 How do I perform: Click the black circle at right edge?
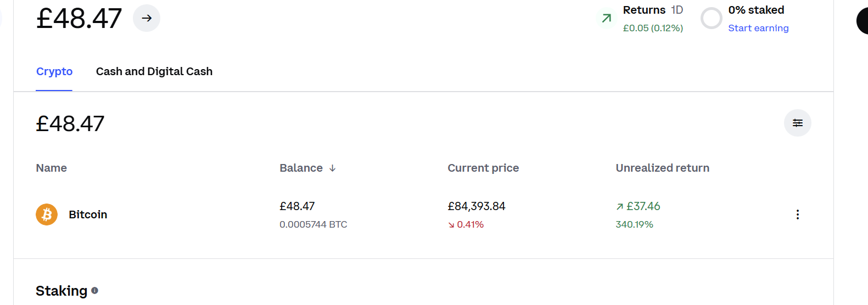pos(863,21)
